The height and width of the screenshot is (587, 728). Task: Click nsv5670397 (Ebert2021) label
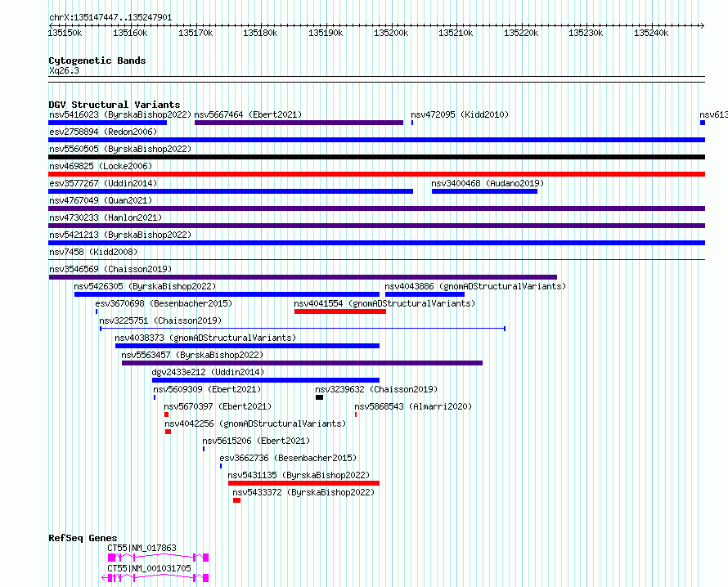pos(218,406)
